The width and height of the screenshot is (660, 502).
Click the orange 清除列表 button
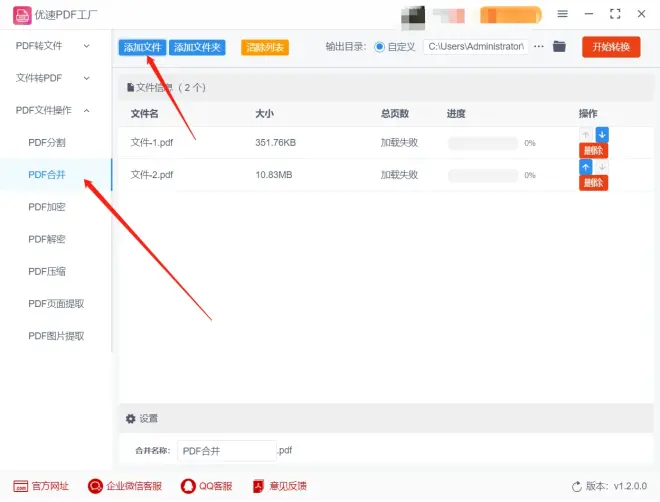(265, 47)
